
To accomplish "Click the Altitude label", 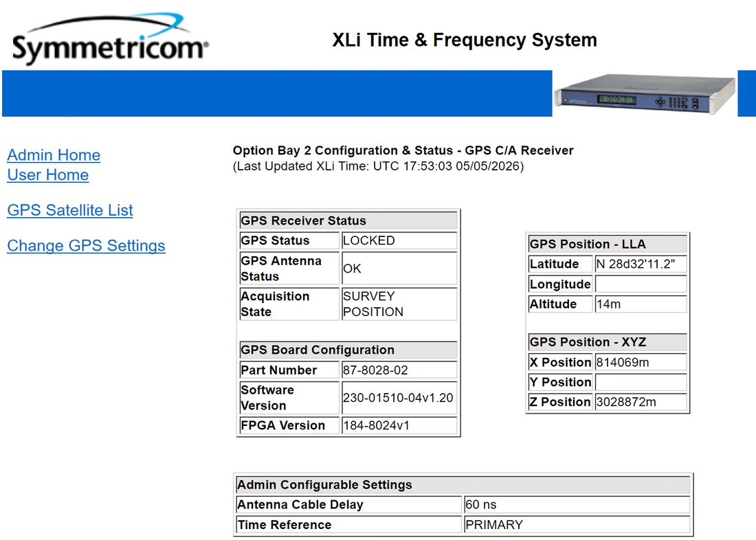I will 553,304.
